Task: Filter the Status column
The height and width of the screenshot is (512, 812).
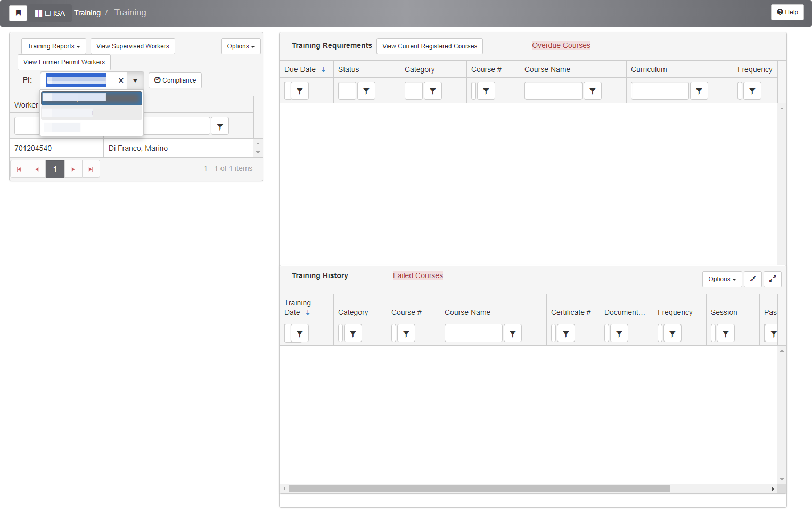Action: point(366,91)
